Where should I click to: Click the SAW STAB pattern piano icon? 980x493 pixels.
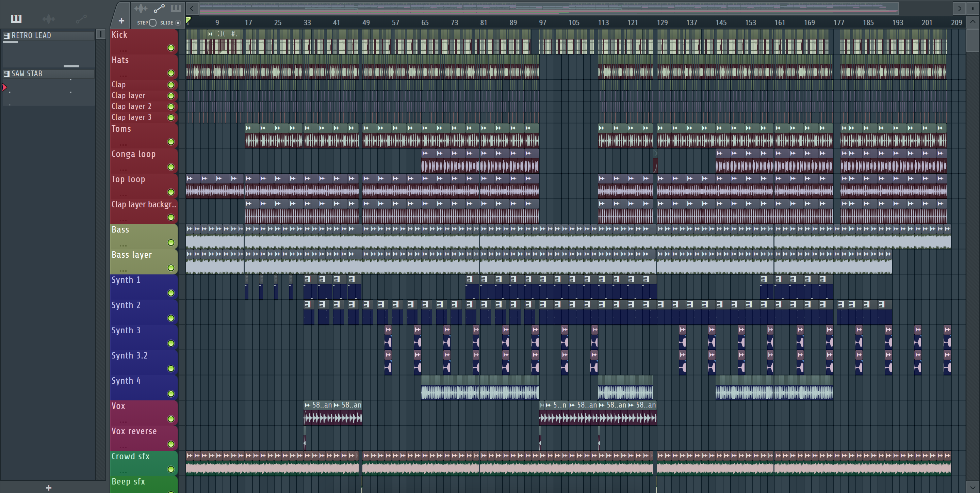6,74
